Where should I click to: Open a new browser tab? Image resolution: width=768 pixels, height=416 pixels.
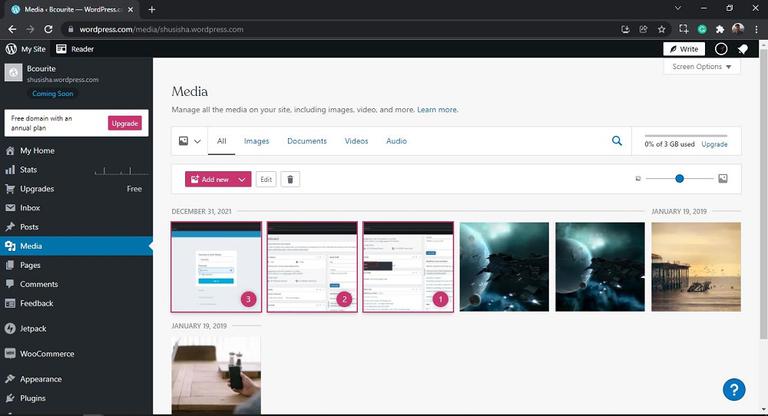click(152, 9)
